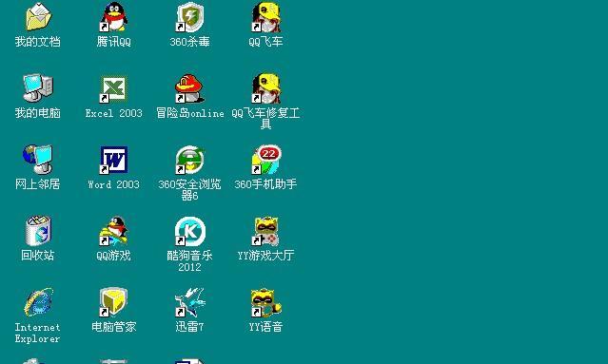This screenshot has width=608, height=364.
Task: Open the 迅雷7 bird shortcut icon
Action: (x=189, y=302)
